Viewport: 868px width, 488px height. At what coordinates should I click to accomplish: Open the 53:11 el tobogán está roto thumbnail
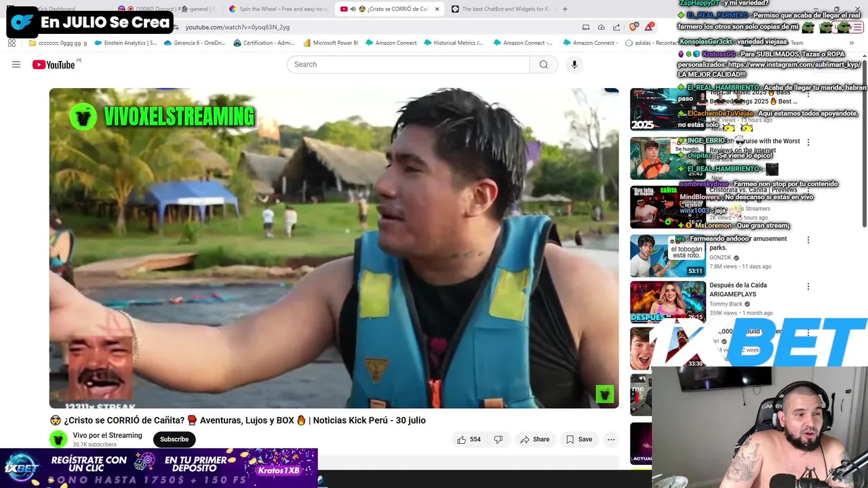pos(668,256)
